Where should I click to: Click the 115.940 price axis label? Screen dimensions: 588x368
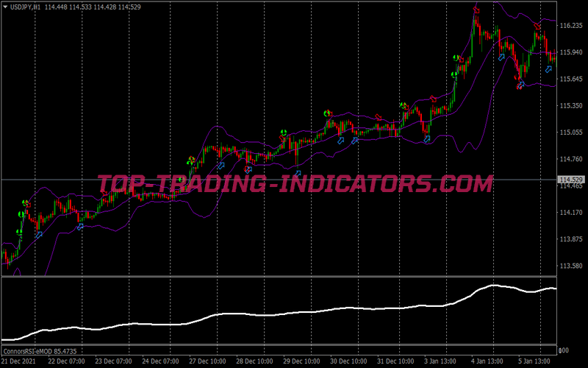click(x=571, y=52)
